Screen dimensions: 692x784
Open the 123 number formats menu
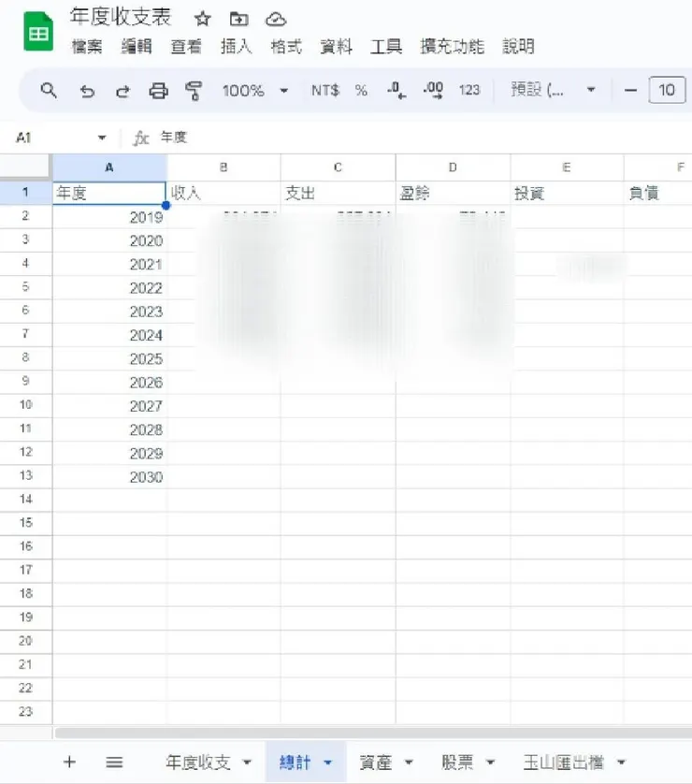coord(469,91)
